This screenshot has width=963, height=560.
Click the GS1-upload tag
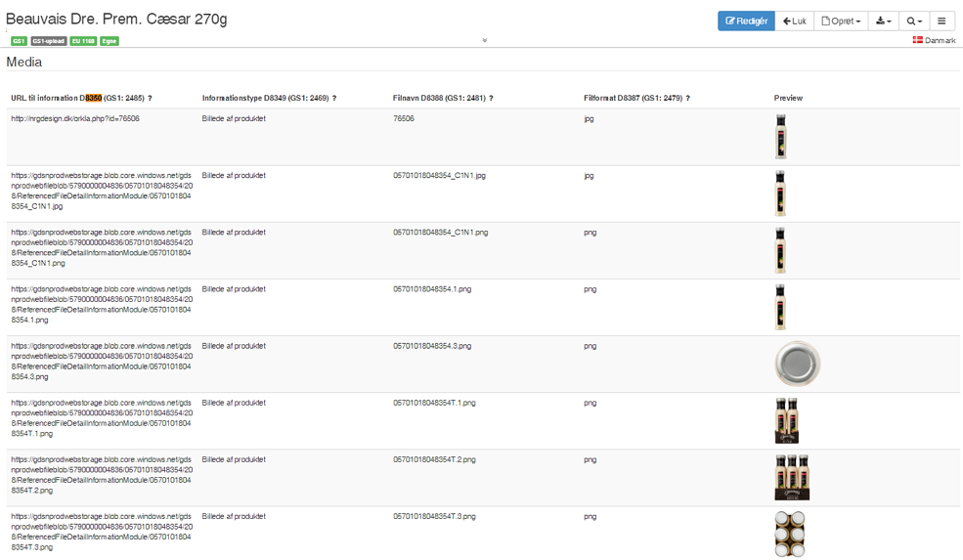click(x=48, y=41)
